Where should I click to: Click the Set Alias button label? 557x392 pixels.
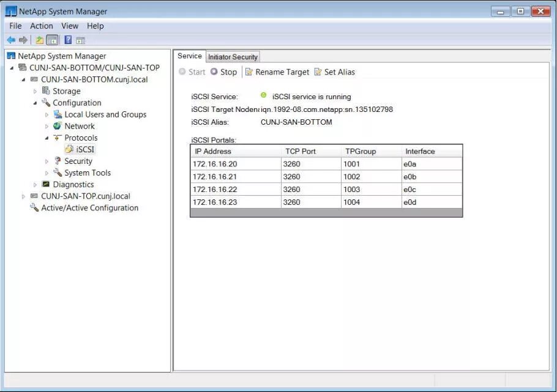click(340, 72)
